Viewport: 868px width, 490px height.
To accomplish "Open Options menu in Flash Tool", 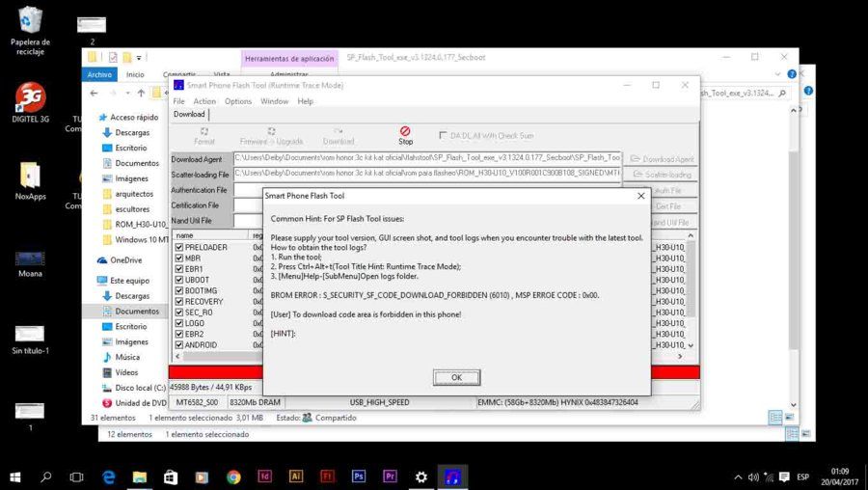I will pos(238,101).
